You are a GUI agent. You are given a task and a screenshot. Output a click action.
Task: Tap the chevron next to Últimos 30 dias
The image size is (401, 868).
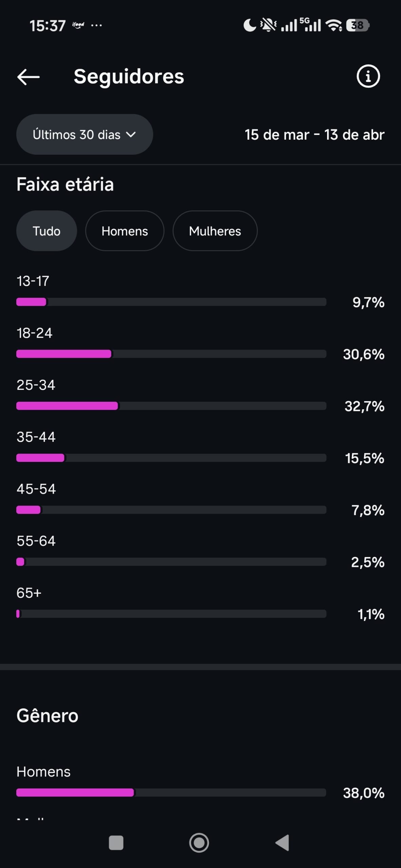click(x=131, y=135)
